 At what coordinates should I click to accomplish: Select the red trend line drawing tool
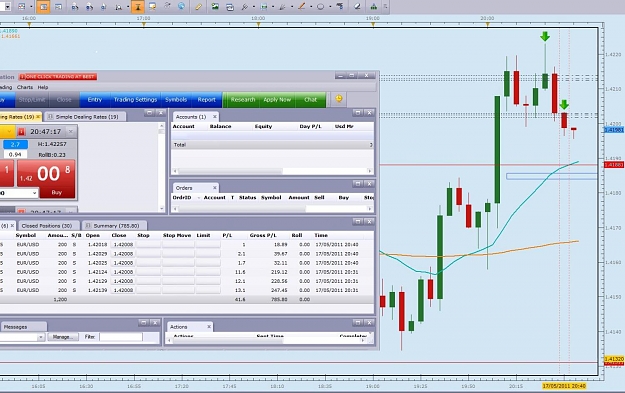[302, 6]
